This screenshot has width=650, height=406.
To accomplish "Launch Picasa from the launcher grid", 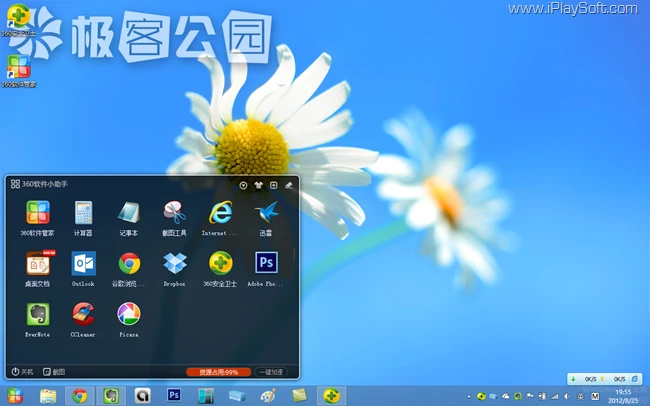I will tap(129, 315).
